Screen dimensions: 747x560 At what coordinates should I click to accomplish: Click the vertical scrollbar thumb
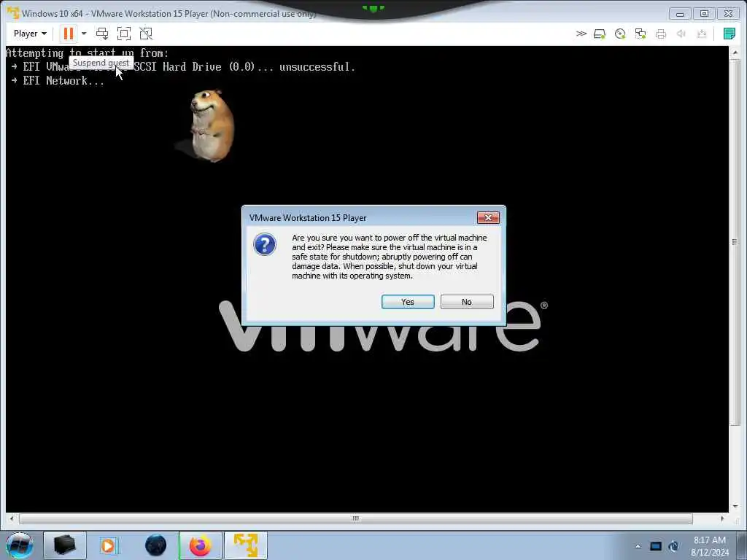[x=735, y=242]
